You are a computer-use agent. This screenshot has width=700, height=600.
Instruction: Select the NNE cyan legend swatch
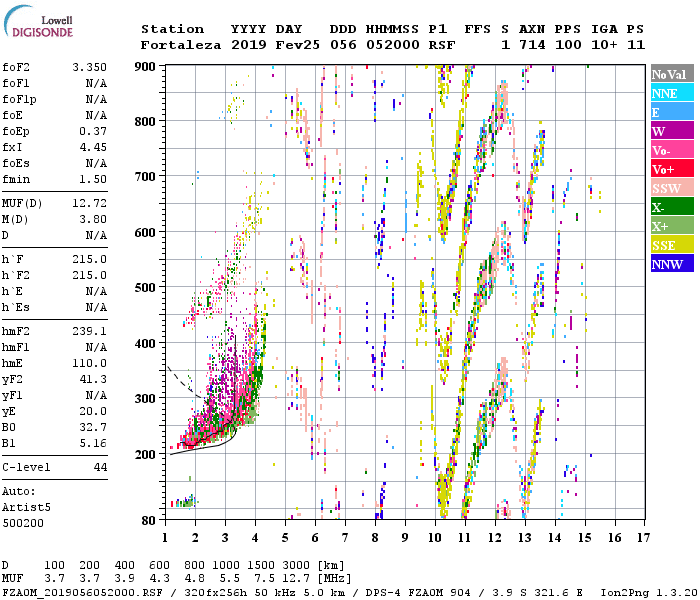(x=672, y=93)
